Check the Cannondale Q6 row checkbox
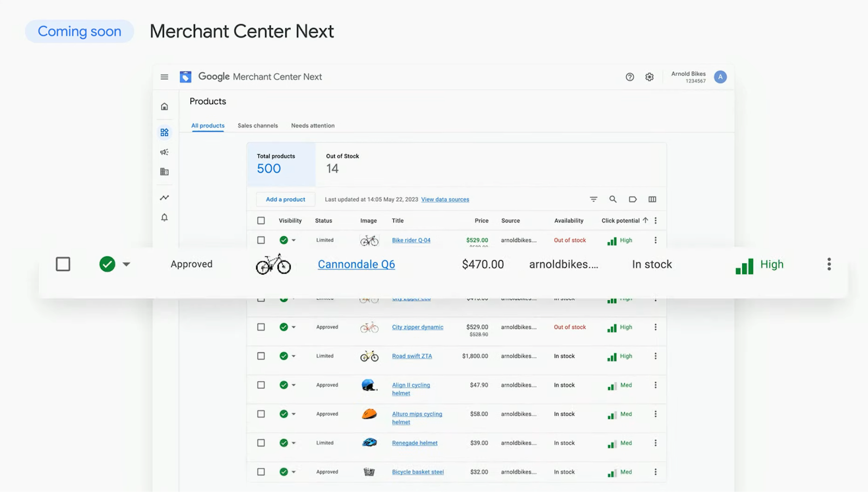Viewport: 868px width, 492px height. [63, 264]
